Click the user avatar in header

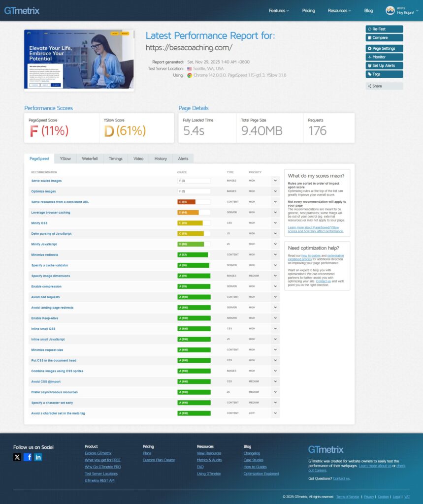point(390,10)
